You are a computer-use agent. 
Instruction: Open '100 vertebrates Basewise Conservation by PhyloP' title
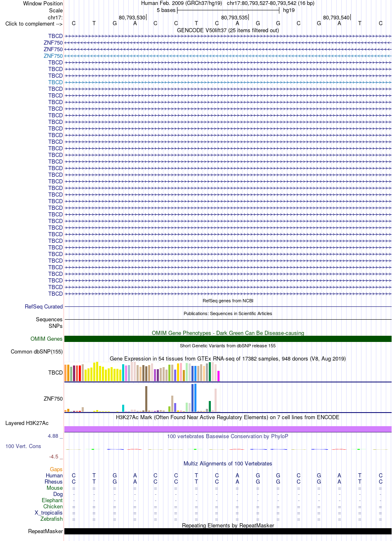228,437
